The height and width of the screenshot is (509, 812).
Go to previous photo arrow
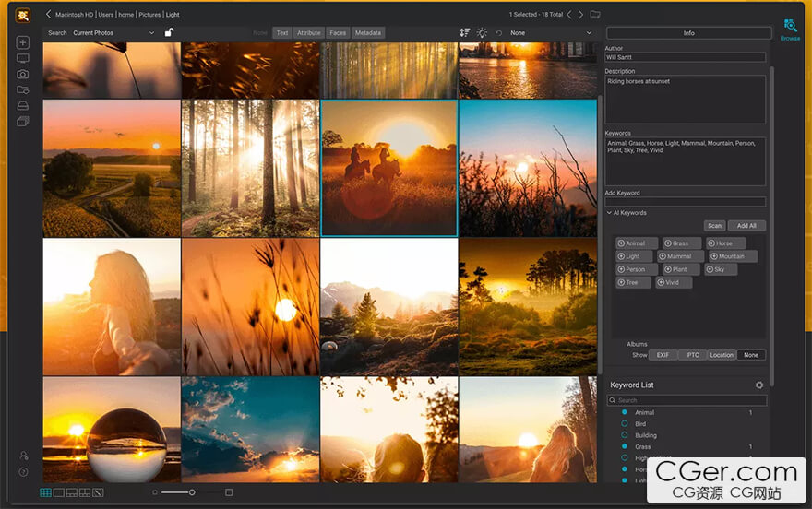click(x=569, y=15)
